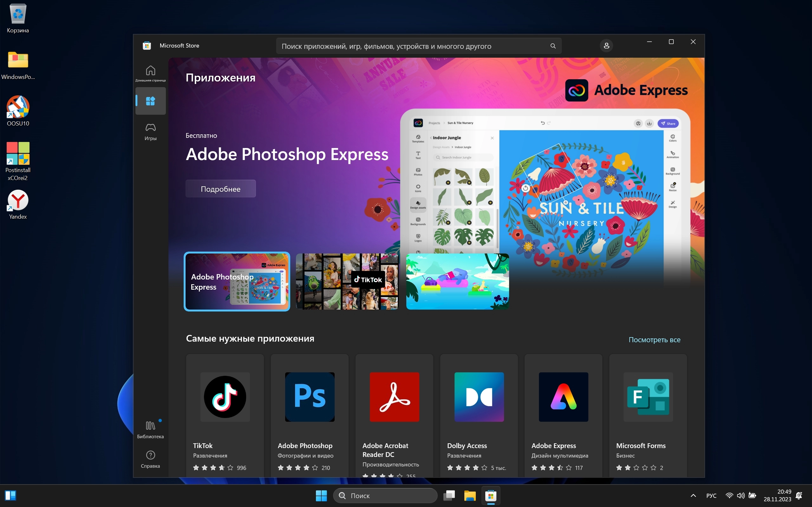Open the Microsoft Forms app tile

pos(648,397)
